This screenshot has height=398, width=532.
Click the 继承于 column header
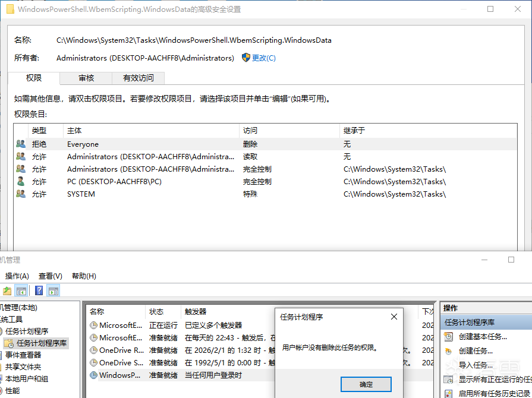click(x=428, y=131)
